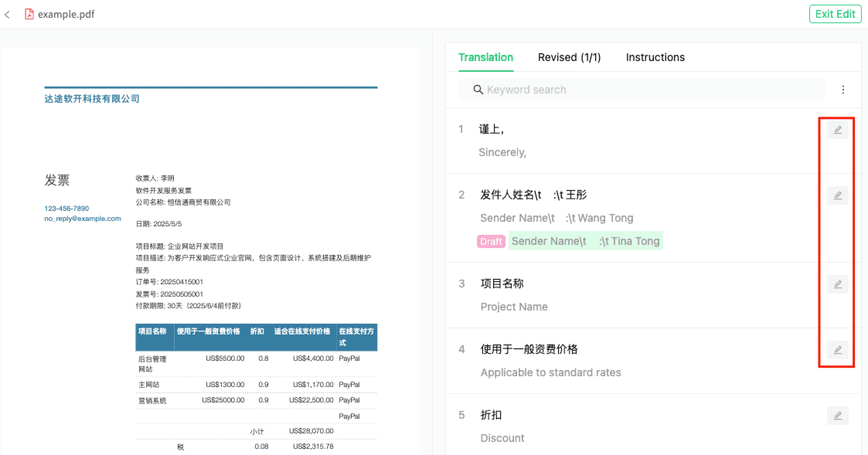The width and height of the screenshot is (868, 455).
Task: Click the pink Draft badge
Action: point(491,241)
